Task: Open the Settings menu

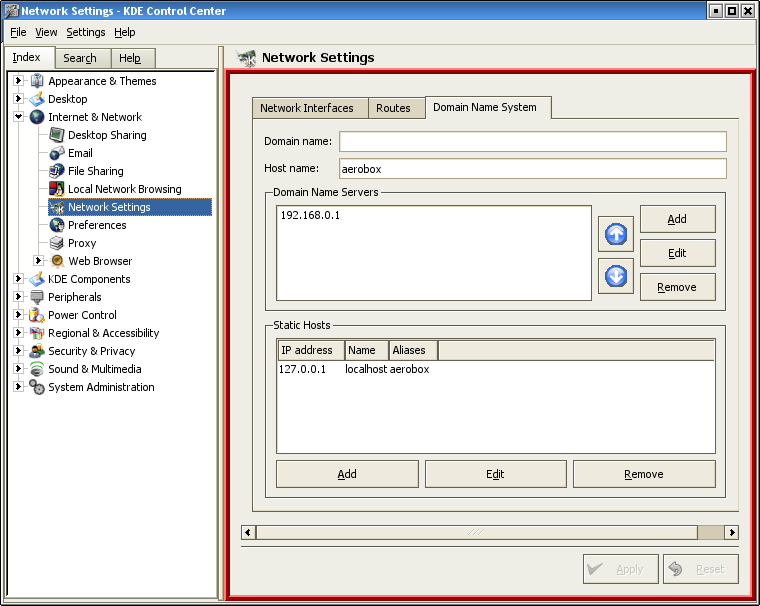Action: (x=86, y=32)
